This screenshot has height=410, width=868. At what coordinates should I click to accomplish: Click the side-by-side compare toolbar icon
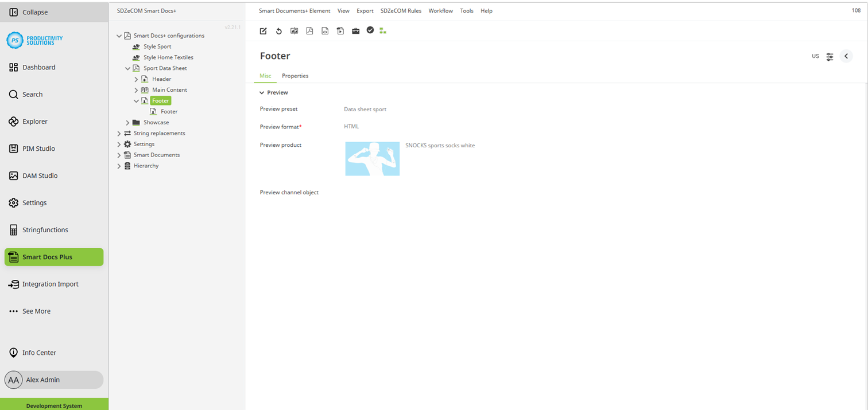(294, 31)
